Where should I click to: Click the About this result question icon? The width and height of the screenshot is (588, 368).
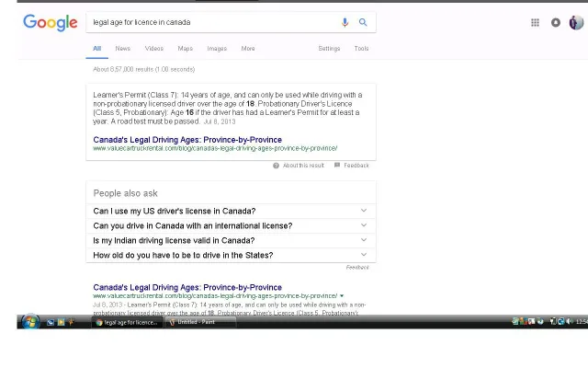[276, 166]
